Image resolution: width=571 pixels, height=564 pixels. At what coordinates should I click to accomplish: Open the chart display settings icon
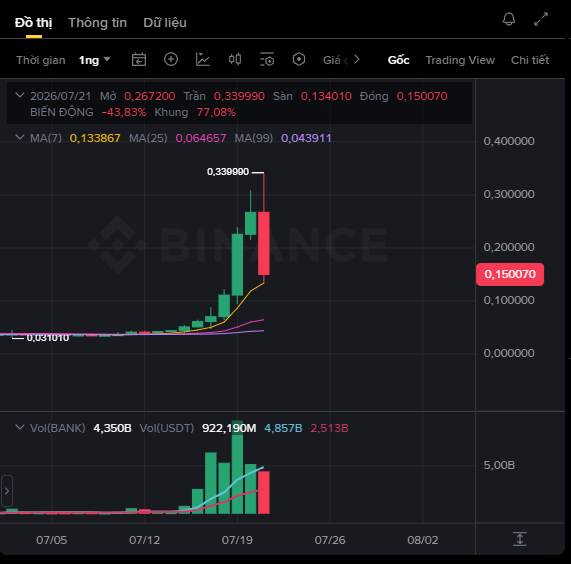(x=267, y=59)
